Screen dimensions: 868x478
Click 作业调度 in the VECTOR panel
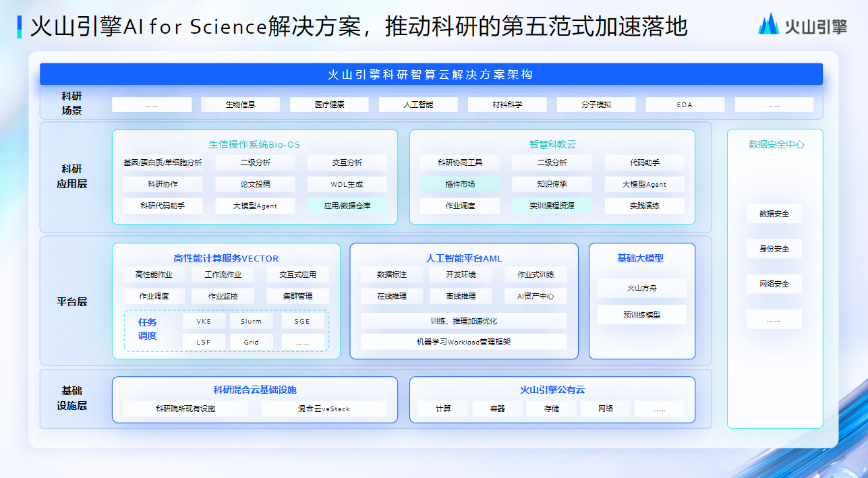[x=154, y=296]
